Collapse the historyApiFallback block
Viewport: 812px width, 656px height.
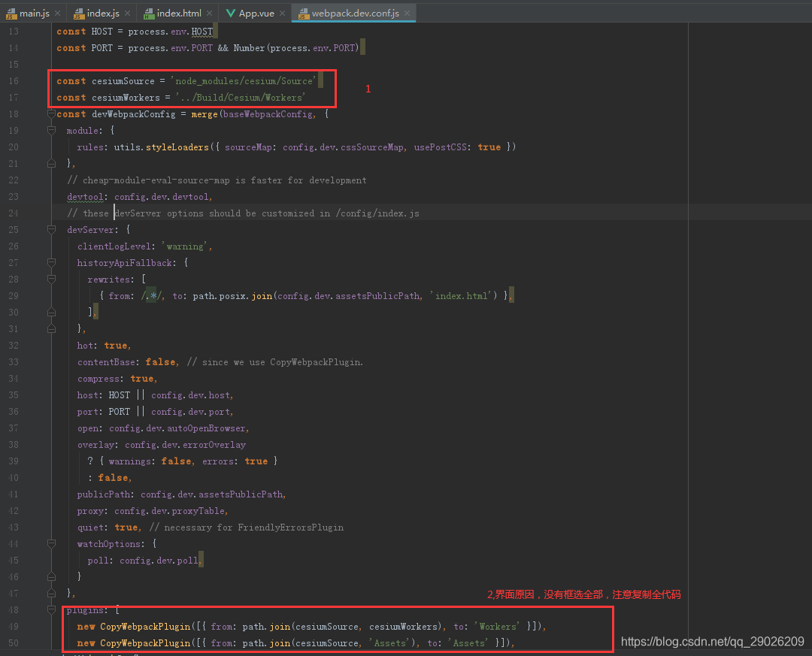tap(51, 262)
